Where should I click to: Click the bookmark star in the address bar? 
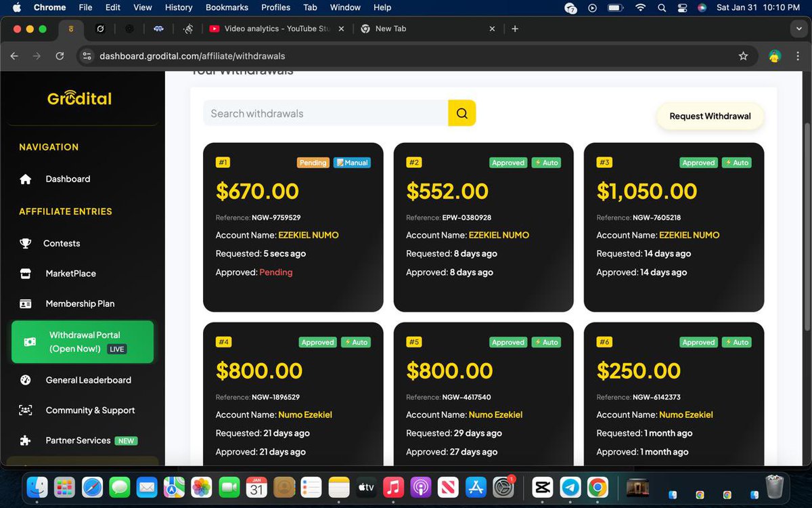coord(744,56)
